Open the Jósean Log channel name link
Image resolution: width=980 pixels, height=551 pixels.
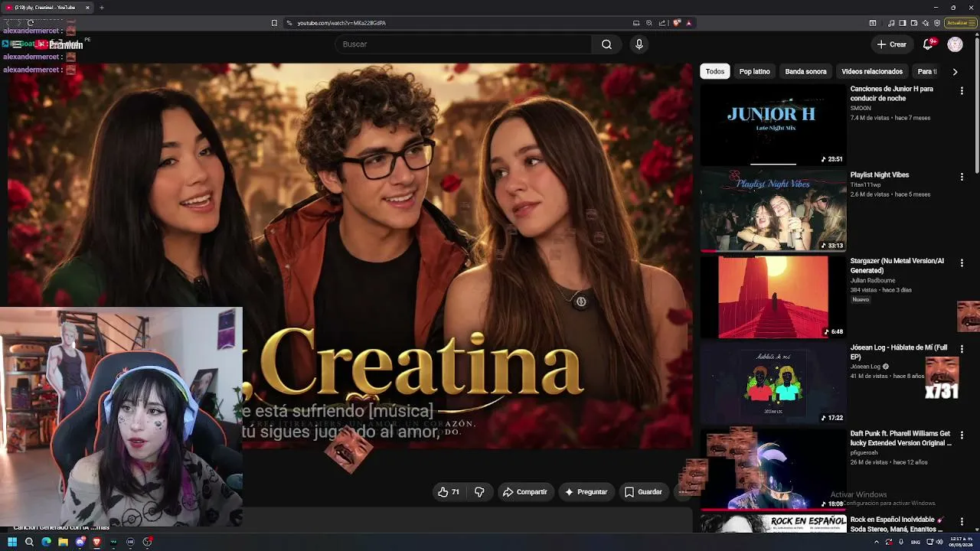tap(865, 367)
